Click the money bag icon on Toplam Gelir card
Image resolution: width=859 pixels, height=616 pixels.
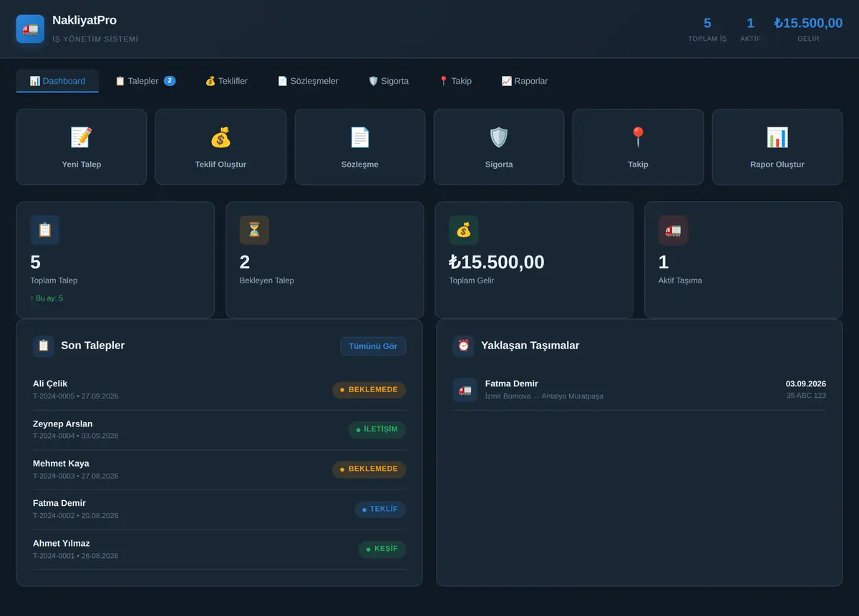tap(464, 230)
